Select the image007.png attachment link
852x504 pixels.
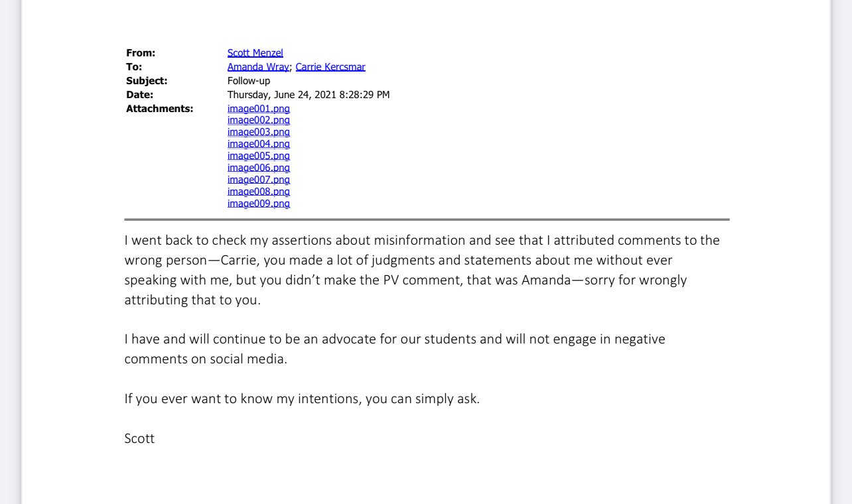point(258,180)
